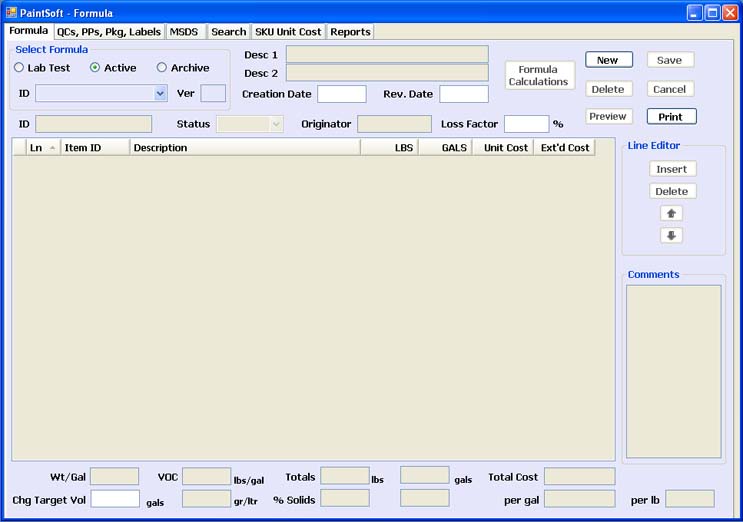Click Delete in the Line Editor
This screenshot has width=743, height=522.
coord(672,191)
